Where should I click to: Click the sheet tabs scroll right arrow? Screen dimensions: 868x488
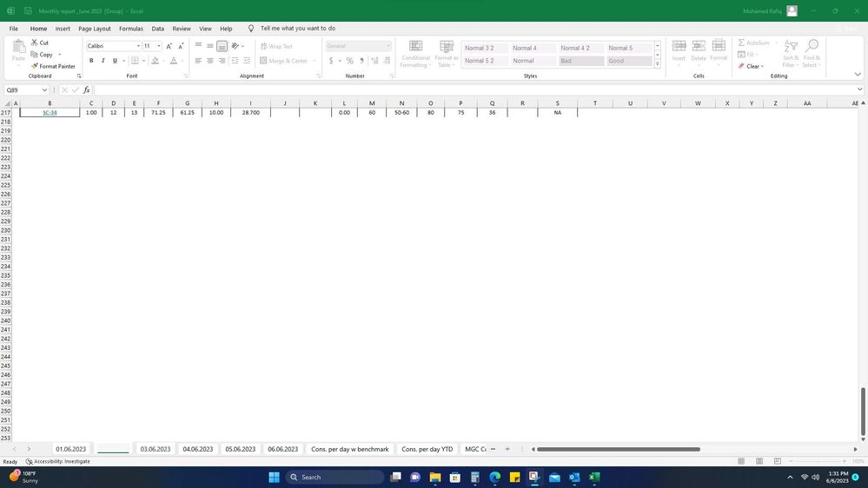[x=29, y=449]
